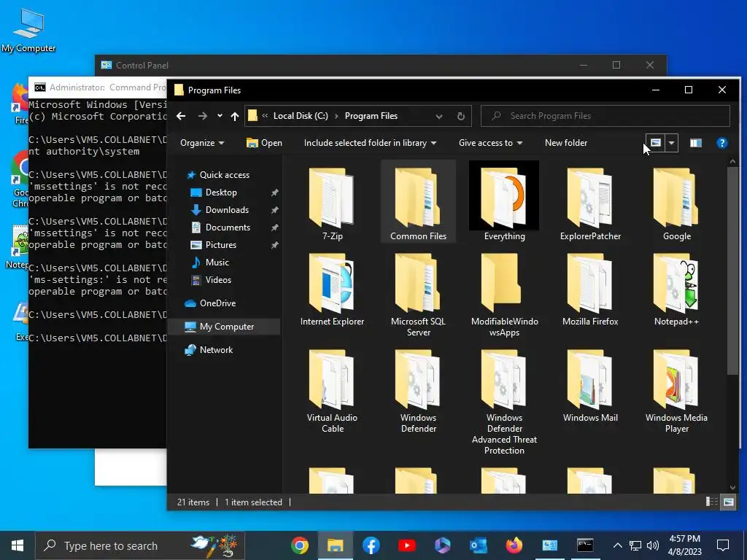
Task: Click Local Disk (C:) in address bar
Action: (301, 116)
